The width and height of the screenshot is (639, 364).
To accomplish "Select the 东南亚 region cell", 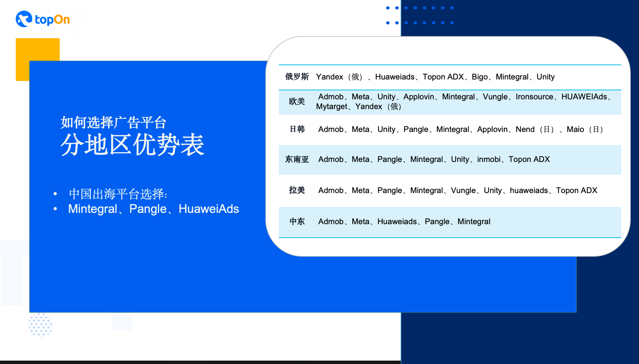I will coord(297,159).
